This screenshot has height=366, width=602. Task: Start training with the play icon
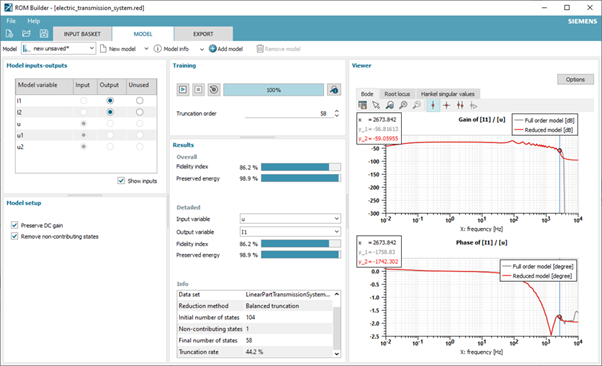click(x=183, y=89)
